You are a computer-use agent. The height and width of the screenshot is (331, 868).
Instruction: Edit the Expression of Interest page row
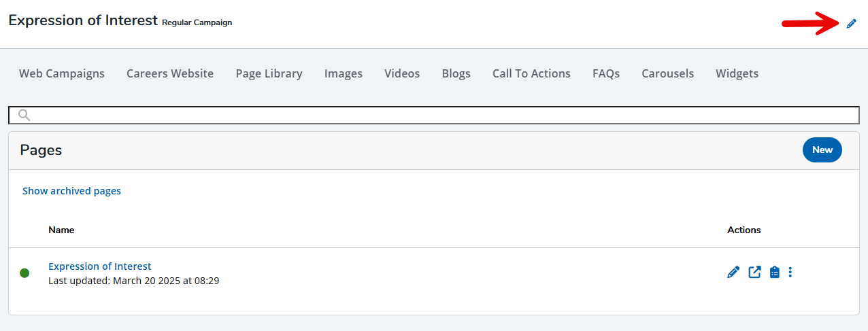[733, 273]
